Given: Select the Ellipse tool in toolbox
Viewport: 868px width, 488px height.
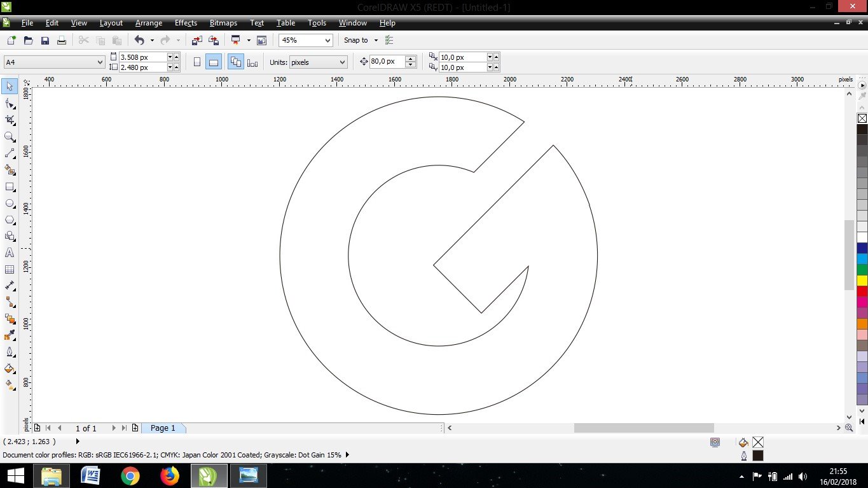Looking at the screenshot, I should (10, 204).
